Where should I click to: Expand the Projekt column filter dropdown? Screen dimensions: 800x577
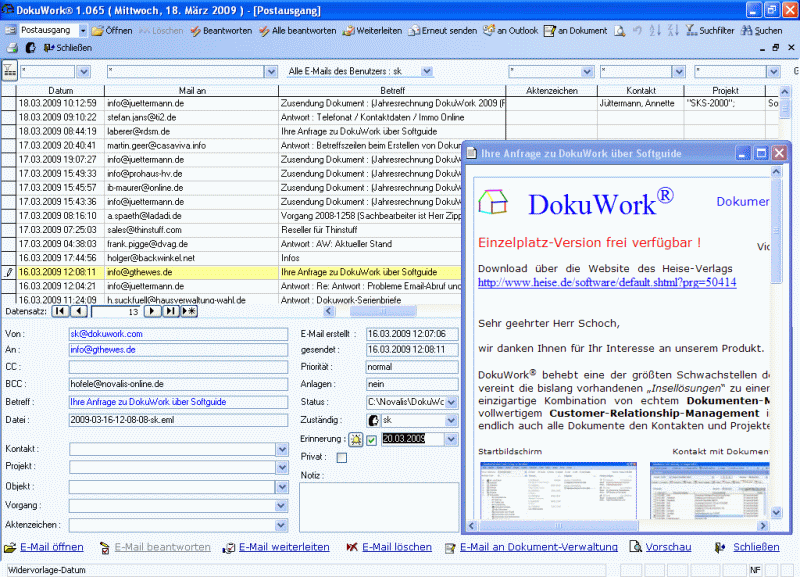click(x=773, y=71)
